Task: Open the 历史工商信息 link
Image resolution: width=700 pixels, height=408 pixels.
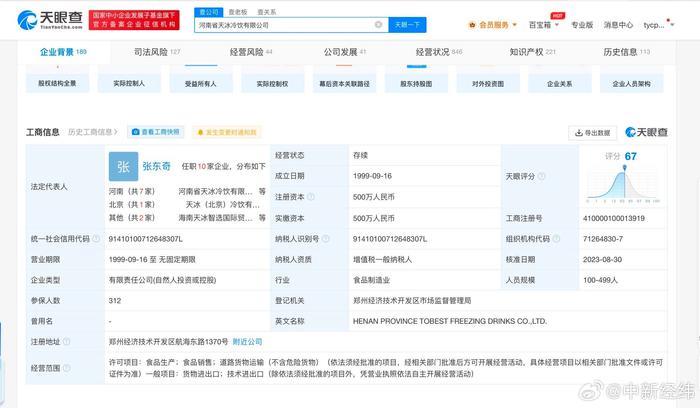Action: pyautogui.click(x=91, y=132)
